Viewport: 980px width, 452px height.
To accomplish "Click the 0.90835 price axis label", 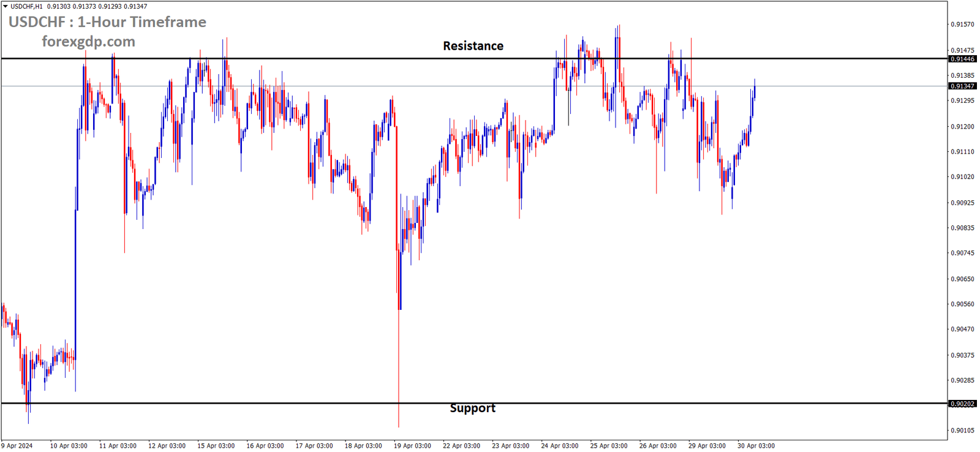I will pos(962,228).
